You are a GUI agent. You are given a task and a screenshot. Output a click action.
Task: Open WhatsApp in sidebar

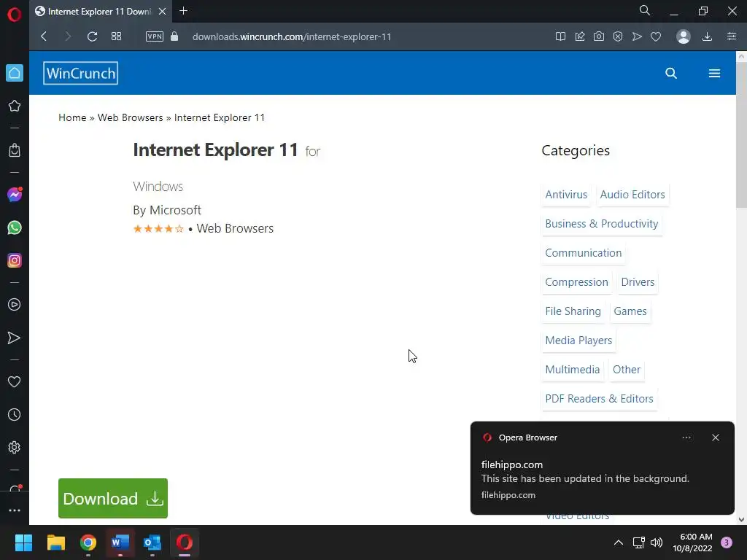[15, 227]
